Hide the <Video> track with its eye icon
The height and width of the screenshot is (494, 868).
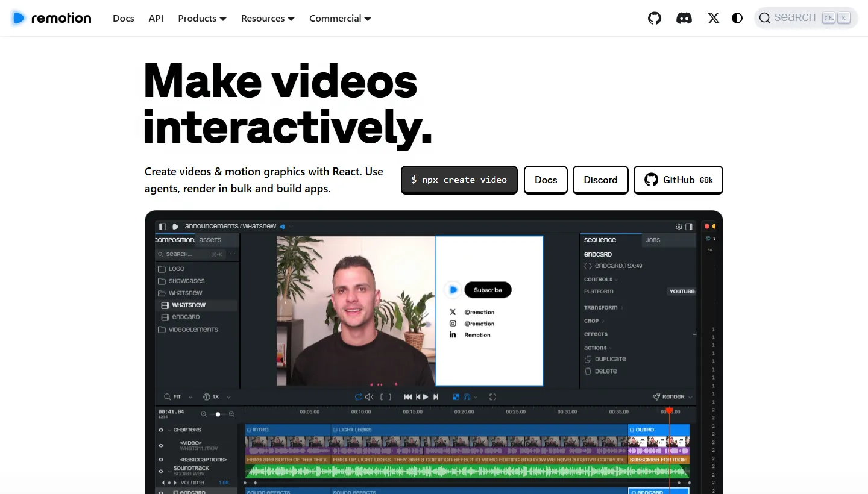161,446
